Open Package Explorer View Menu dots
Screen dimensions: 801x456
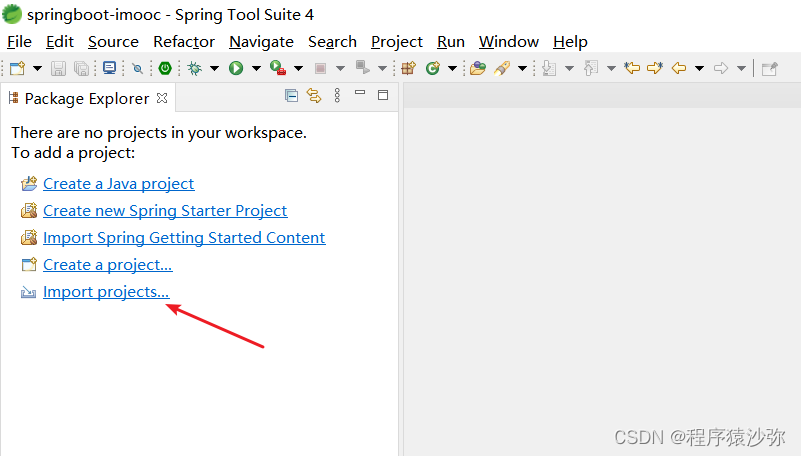tap(337, 95)
